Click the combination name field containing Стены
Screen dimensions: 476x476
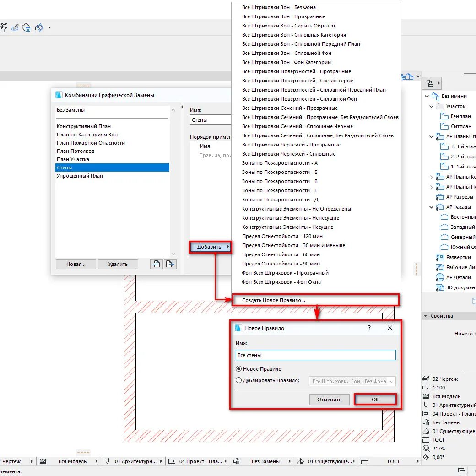click(x=211, y=119)
